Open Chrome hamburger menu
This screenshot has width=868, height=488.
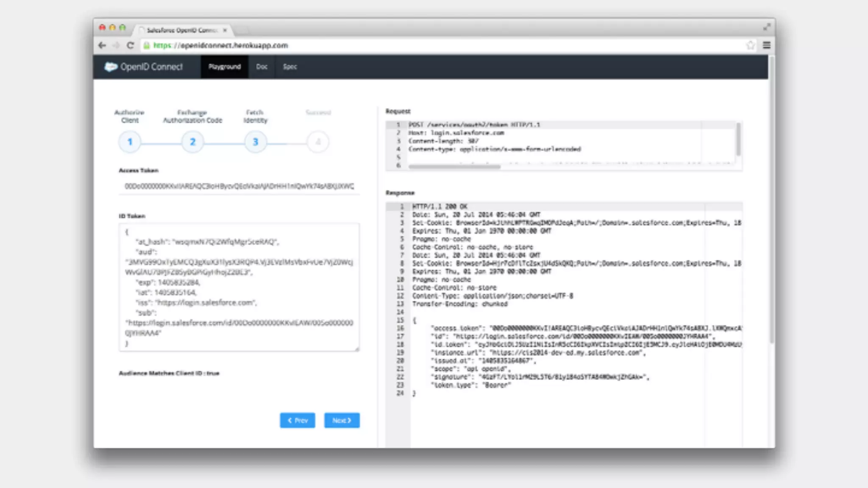click(767, 45)
